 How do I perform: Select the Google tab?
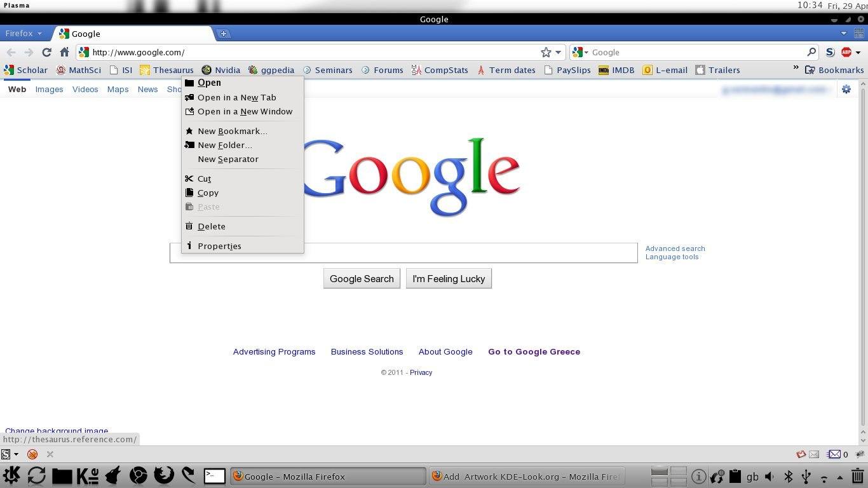133,34
